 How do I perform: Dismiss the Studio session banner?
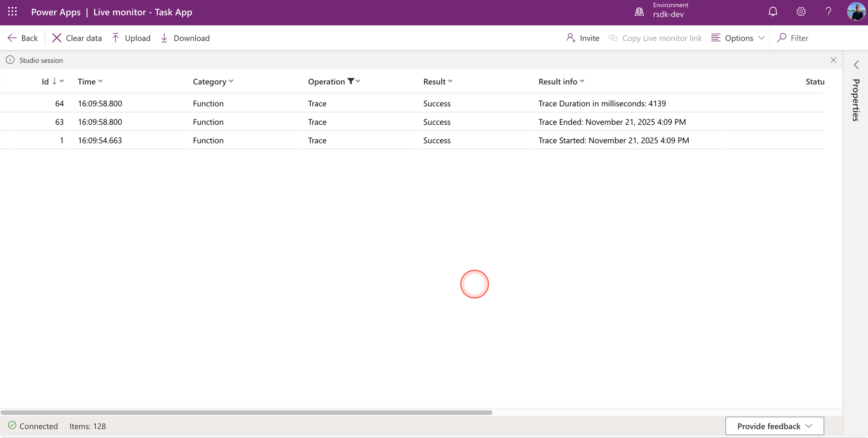pyautogui.click(x=833, y=60)
